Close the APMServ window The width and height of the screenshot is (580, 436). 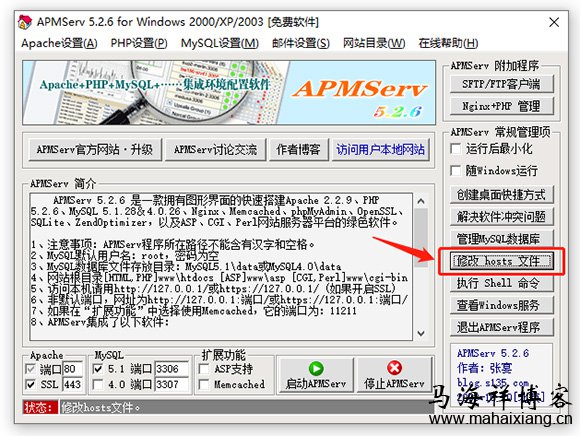point(554,23)
